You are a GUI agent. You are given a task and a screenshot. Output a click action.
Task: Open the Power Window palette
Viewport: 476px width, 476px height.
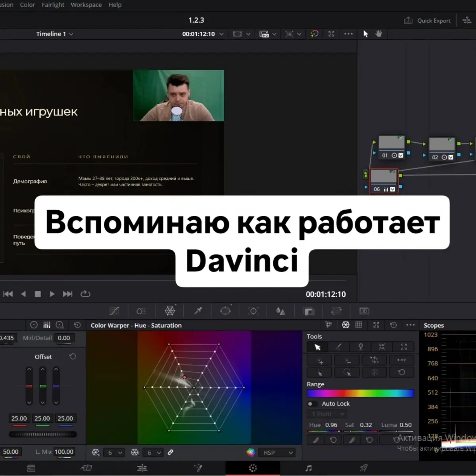point(225,311)
